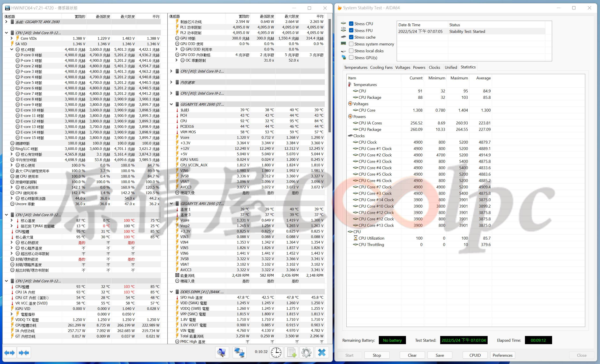This screenshot has height=364, width=600.
Task: Click the Elapsed Time 00:09:12 field
Action: click(538, 340)
